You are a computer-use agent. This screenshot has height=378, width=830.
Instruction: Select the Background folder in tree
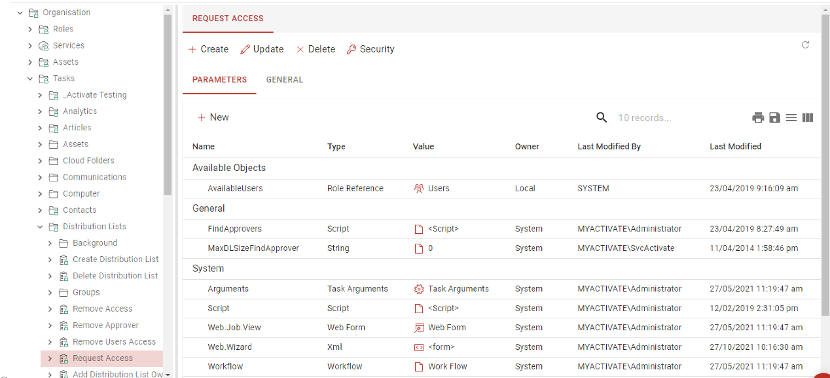coord(95,243)
